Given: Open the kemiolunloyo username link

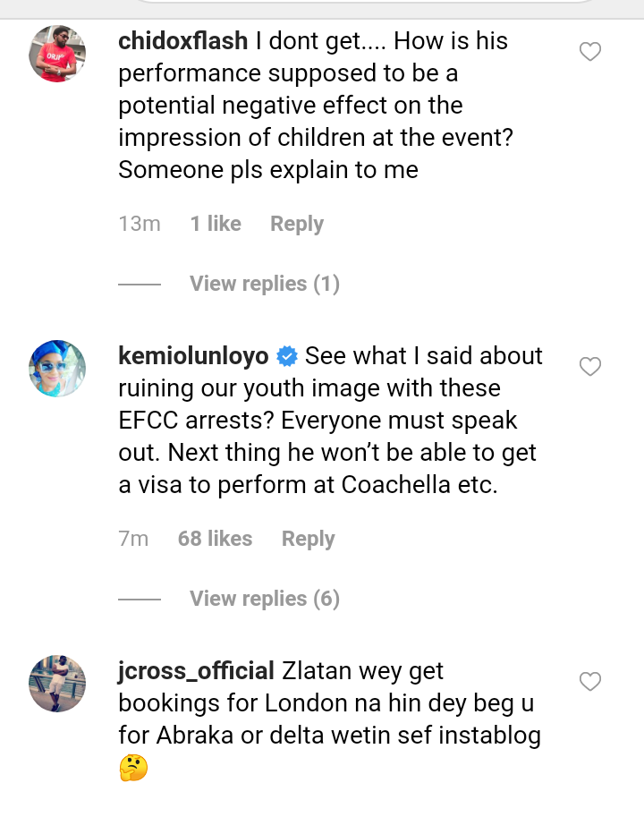Looking at the screenshot, I should coord(193,356).
